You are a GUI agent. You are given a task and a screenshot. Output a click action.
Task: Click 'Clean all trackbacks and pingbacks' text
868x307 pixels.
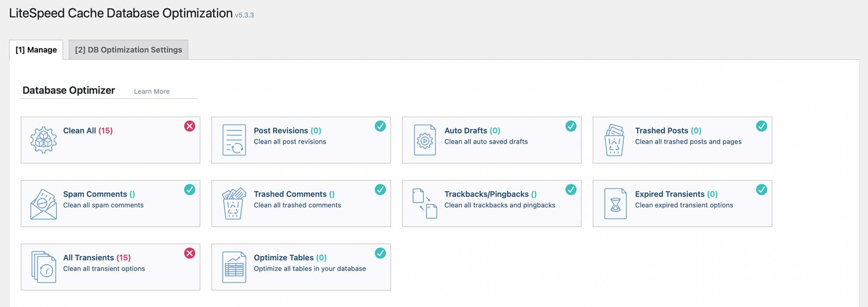[500, 205]
